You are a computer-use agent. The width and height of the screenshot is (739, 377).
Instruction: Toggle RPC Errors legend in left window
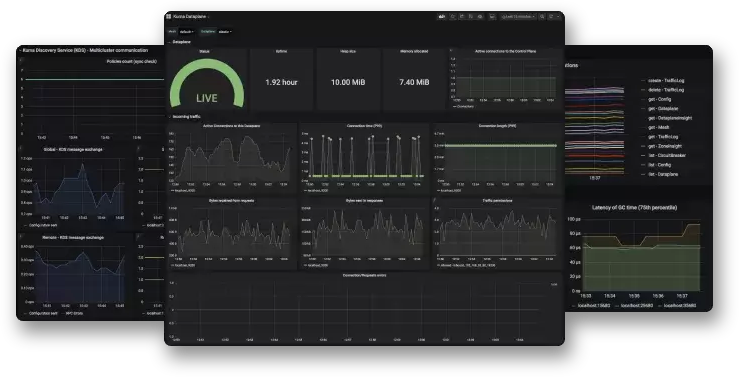pos(72,313)
